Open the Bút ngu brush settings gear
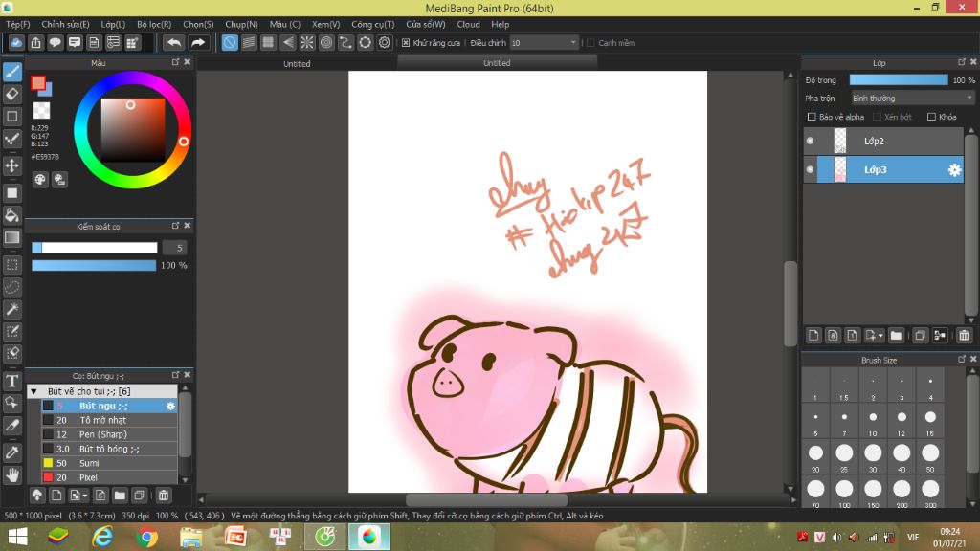980x551 pixels. point(170,406)
